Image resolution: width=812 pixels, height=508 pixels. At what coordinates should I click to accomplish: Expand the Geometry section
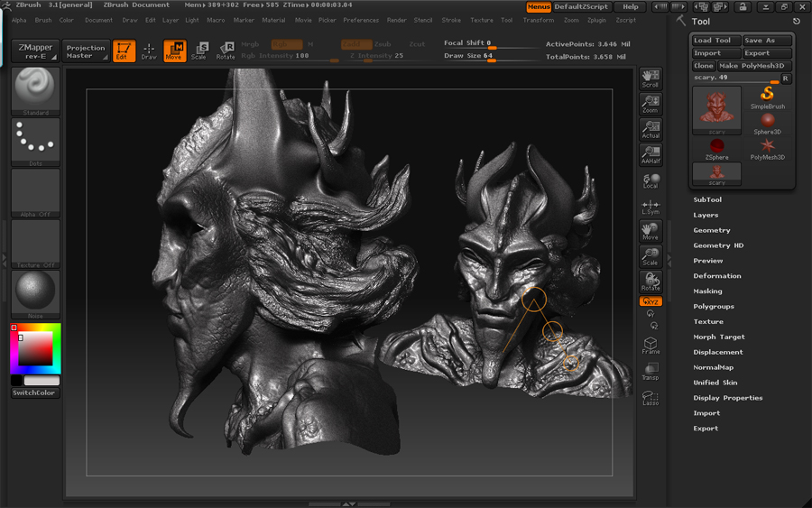[712, 230]
